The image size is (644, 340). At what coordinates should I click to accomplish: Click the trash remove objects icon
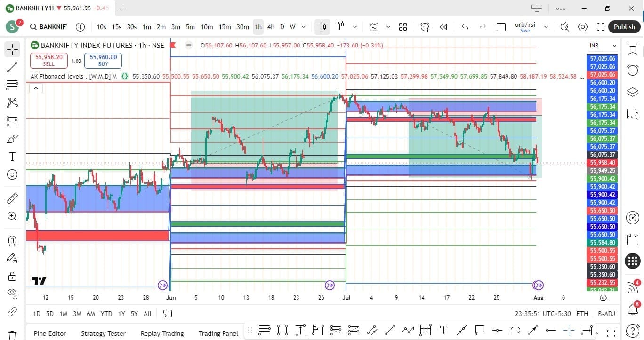pyautogui.click(x=12, y=335)
